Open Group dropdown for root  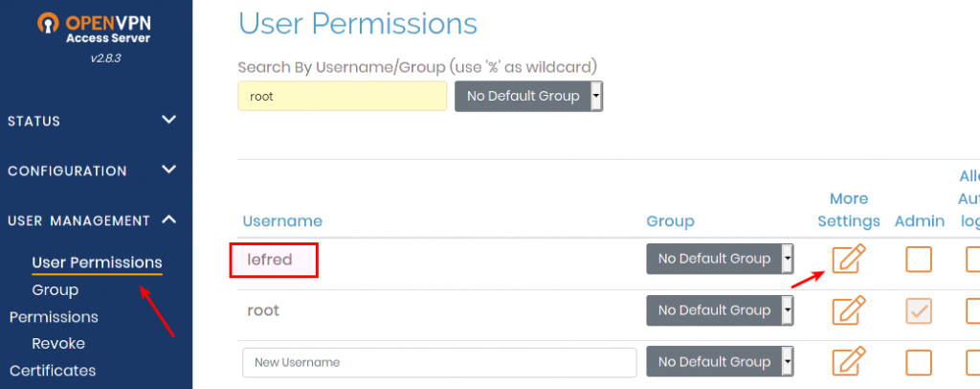(x=720, y=310)
